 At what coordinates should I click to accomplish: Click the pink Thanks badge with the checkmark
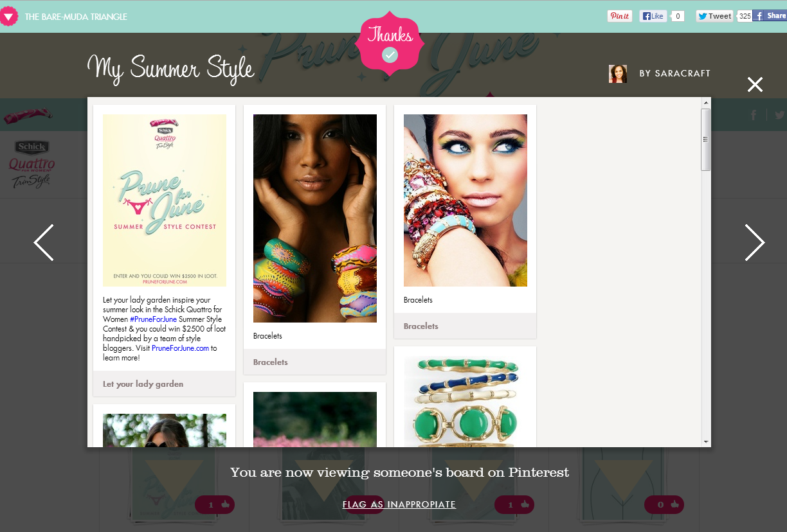pos(390,43)
